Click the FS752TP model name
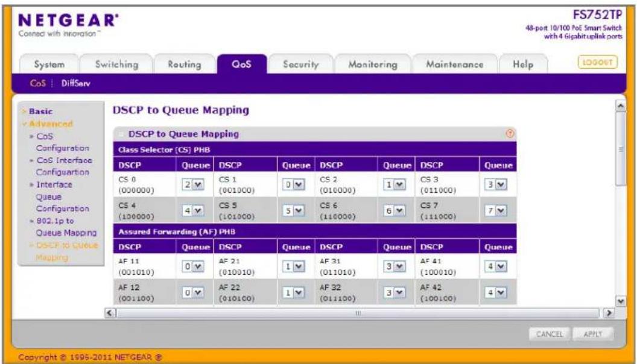This screenshot has height=364, width=637. tap(597, 15)
